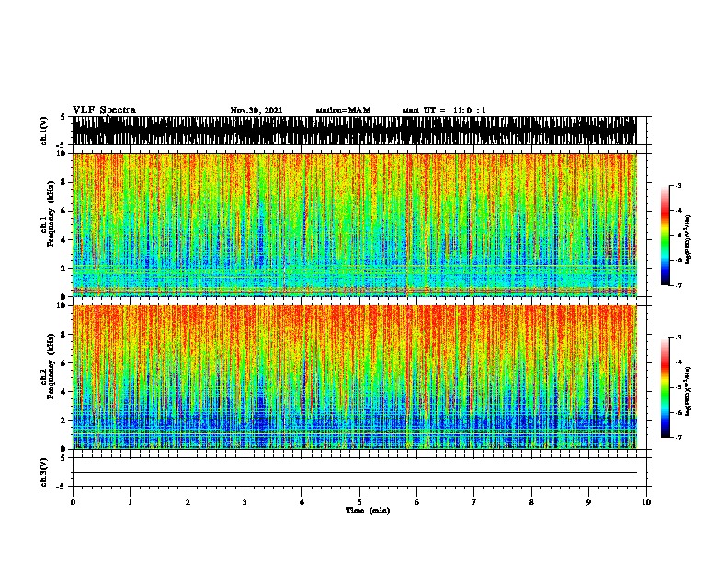
Task: Click the "10" frequency tick of ch.1 spectrogram
Action: 63,154
